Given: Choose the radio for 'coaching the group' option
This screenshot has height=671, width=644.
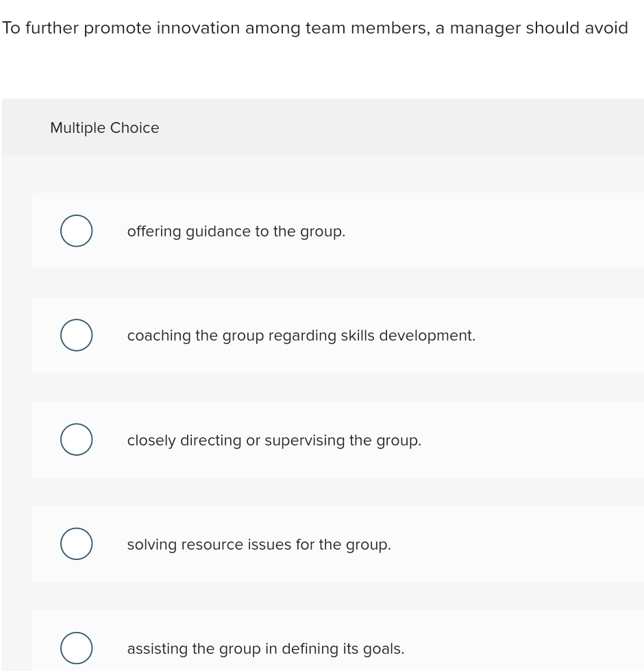Looking at the screenshot, I should click(76, 335).
